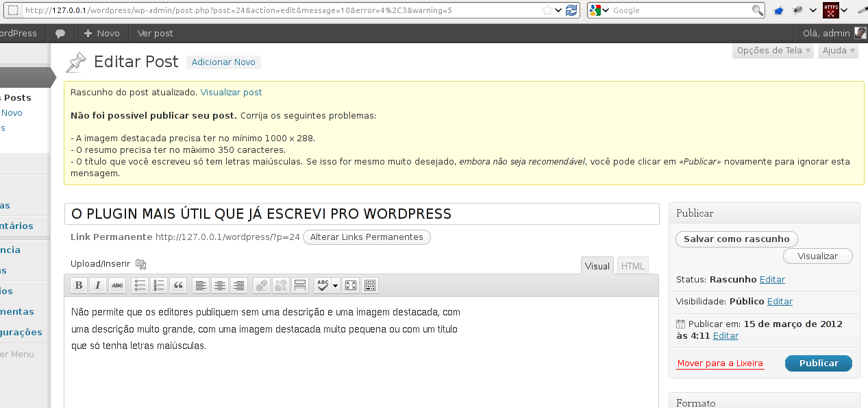The image size is (868, 408).
Task: Click the permalink http://127.0.0.1/wordpress/?p=24
Action: point(227,237)
